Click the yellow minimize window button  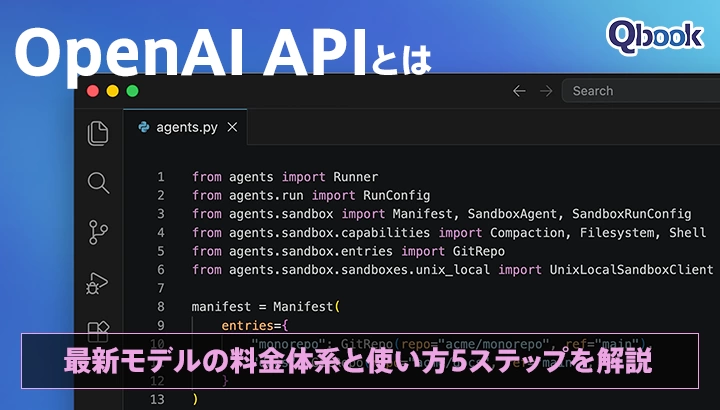point(112,91)
